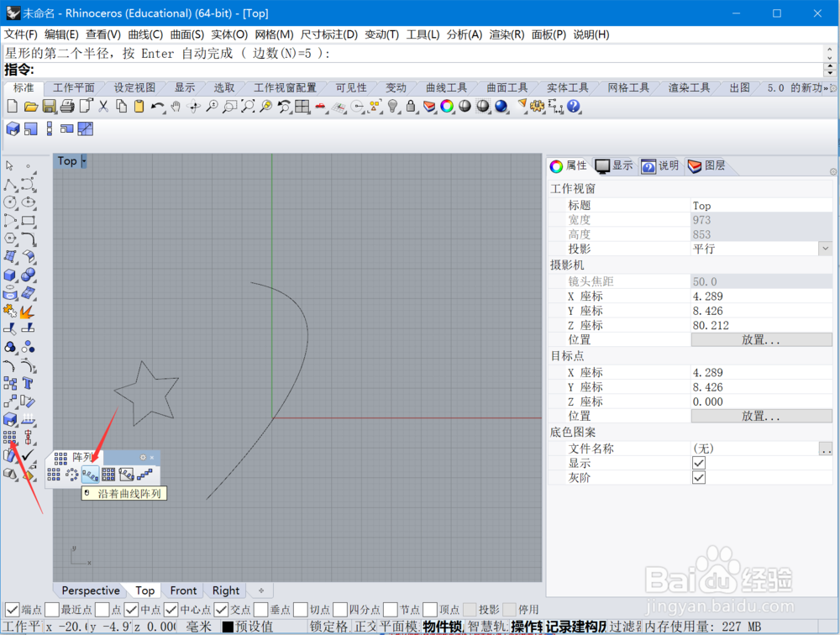Switch to the 图层 panel tab
The width and height of the screenshot is (840, 635).
[707, 165]
